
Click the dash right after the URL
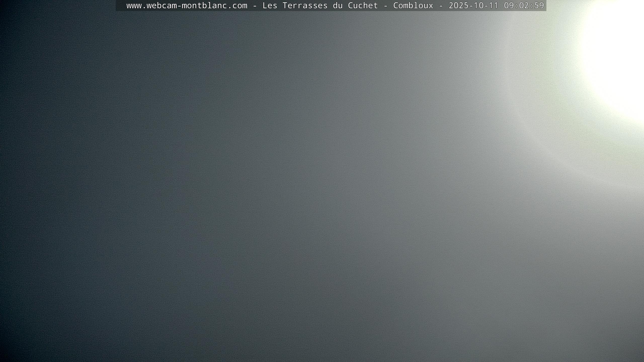tap(255, 6)
